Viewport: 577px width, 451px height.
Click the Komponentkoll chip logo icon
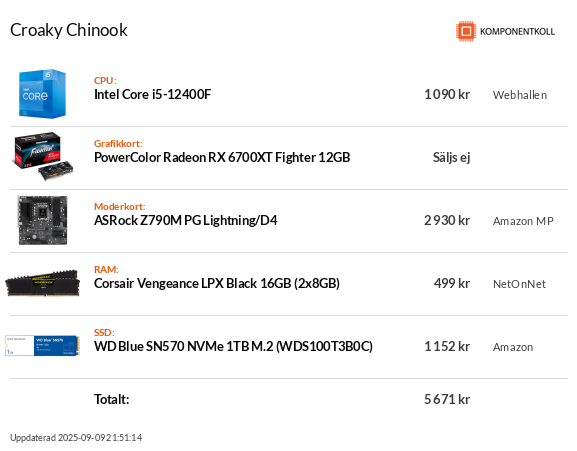pyautogui.click(x=466, y=31)
